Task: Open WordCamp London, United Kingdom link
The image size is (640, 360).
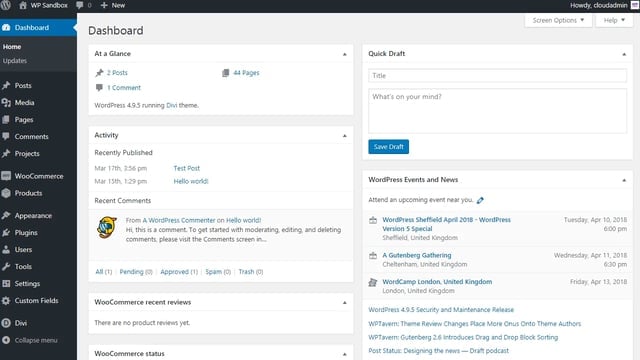Action: (437, 282)
